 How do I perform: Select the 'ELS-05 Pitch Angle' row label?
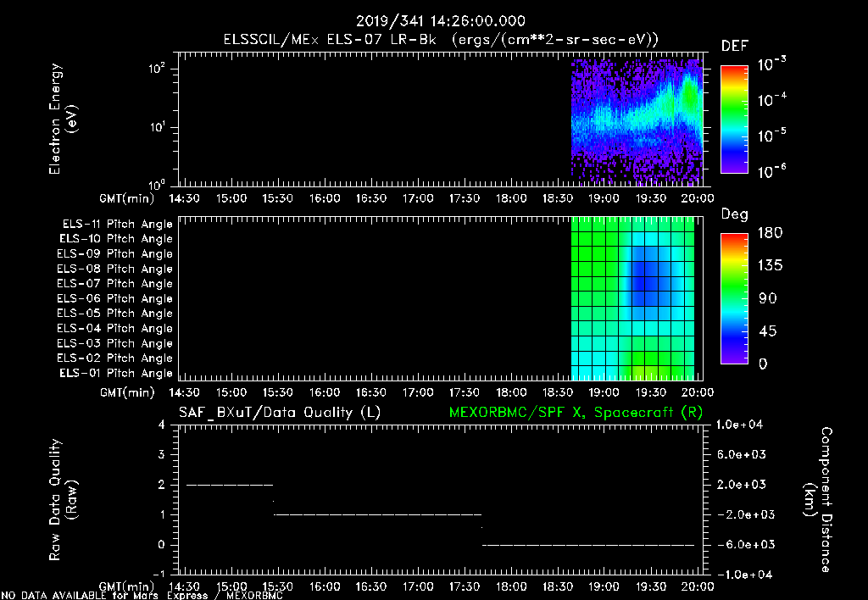(x=114, y=314)
